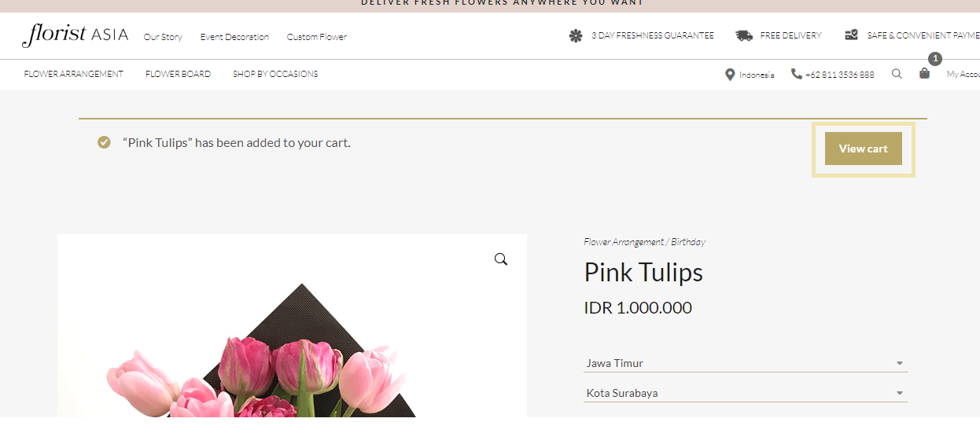Click the flower freshness guarantee icon
Viewport: 980px width, 433px height.
[x=576, y=35]
